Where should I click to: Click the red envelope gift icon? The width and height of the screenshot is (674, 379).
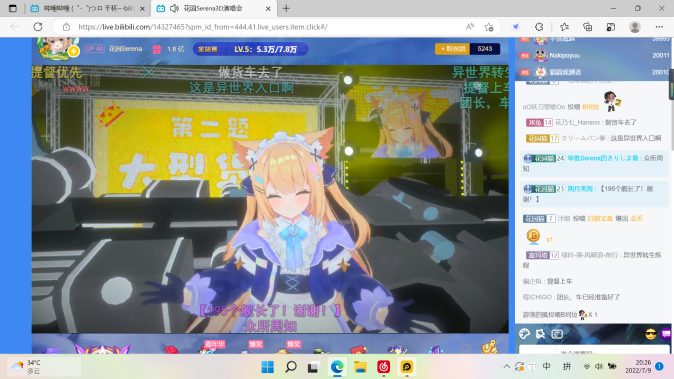pyautogui.click(x=358, y=350)
